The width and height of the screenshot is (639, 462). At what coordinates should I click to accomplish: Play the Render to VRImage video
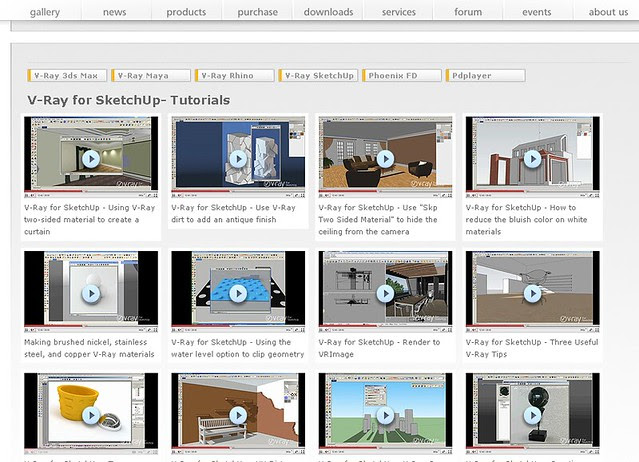385,293
